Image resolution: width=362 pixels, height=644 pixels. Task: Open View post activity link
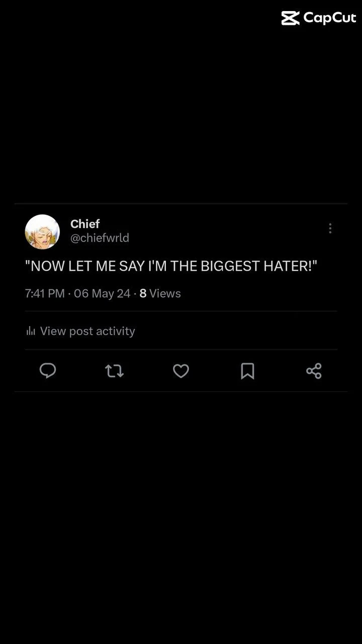[x=87, y=331]
